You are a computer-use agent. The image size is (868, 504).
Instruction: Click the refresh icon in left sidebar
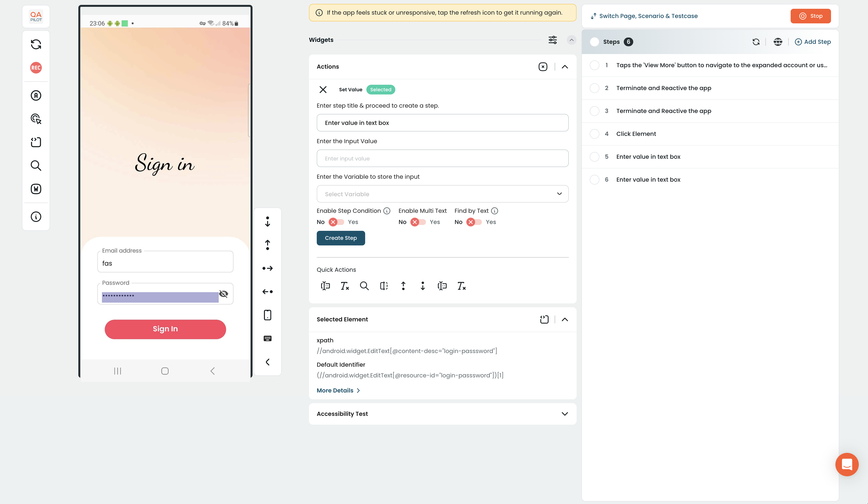pyautogui.click(x=36, y=44)
